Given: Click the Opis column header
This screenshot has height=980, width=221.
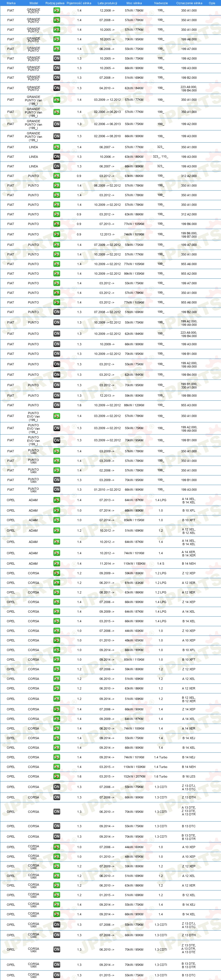Looking at the screenshot, I should (x=212, y=3).
